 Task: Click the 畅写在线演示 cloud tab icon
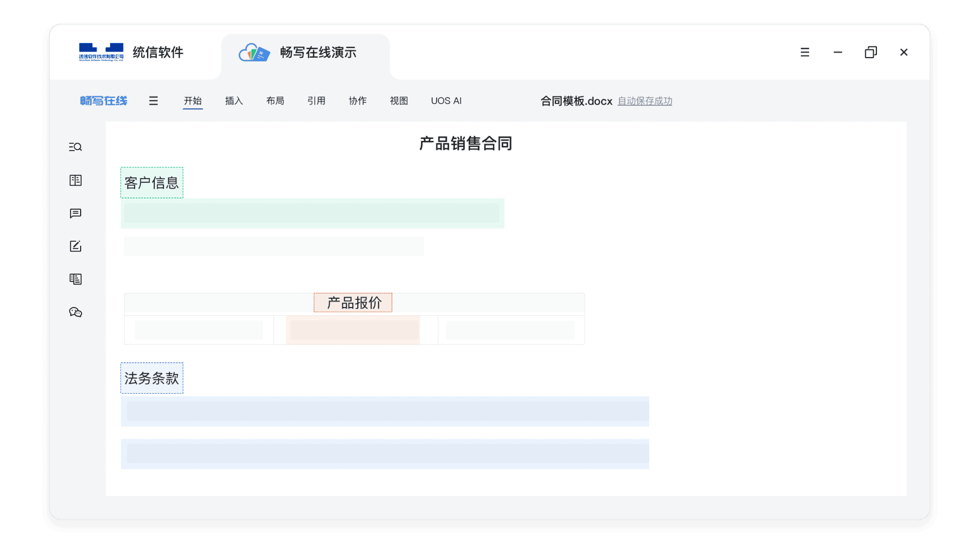coord(254,52)
